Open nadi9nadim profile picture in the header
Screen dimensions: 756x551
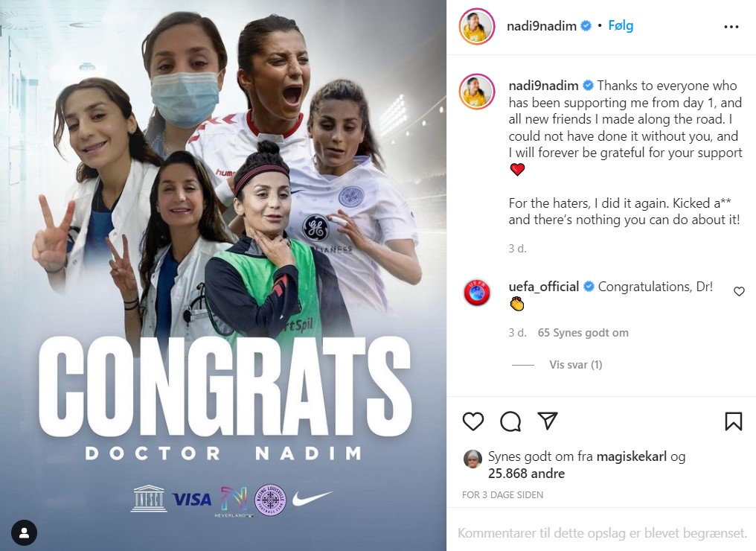[x=477, y=27]
